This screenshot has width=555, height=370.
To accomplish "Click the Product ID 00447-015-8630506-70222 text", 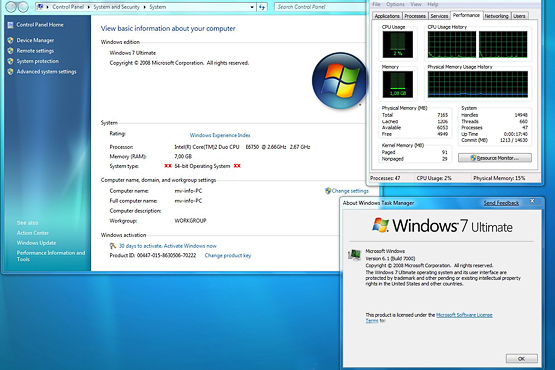I will (x=153, y=256).
